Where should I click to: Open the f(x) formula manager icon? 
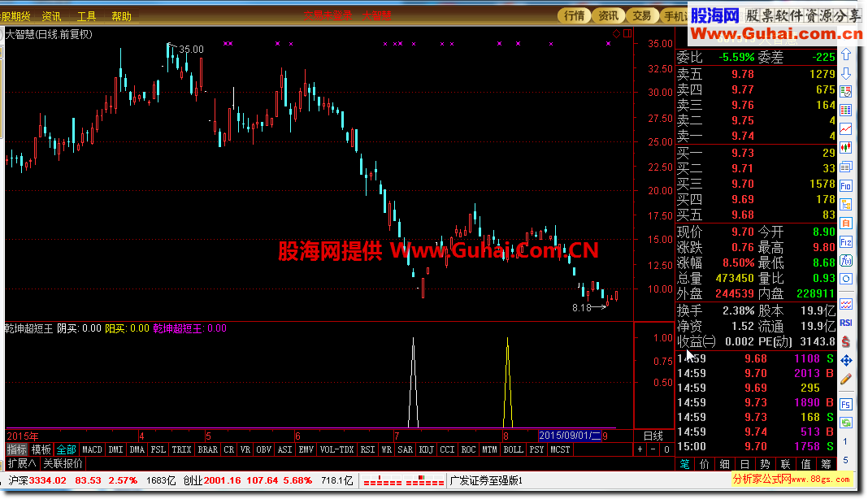coord(846,260)
